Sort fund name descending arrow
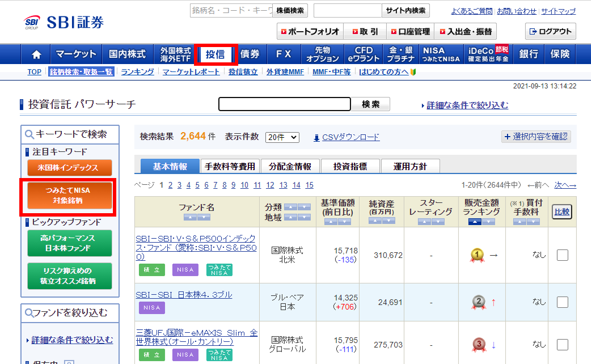 204,217
